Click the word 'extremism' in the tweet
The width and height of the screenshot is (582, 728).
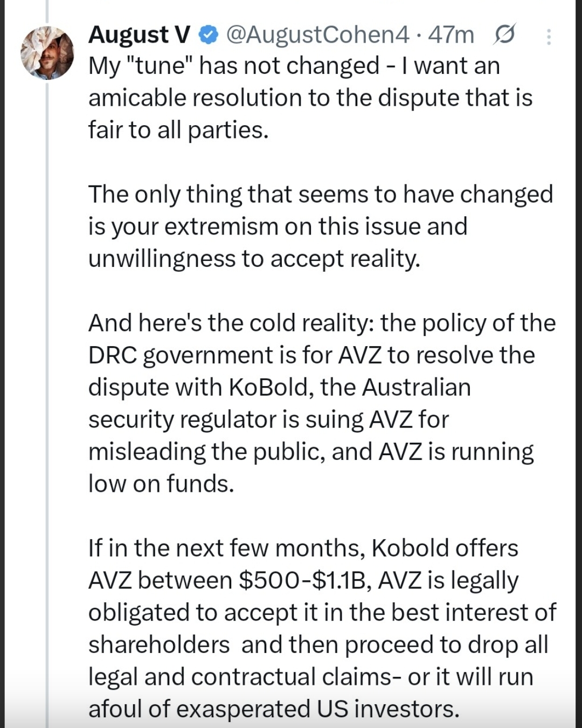pos(220,226)
